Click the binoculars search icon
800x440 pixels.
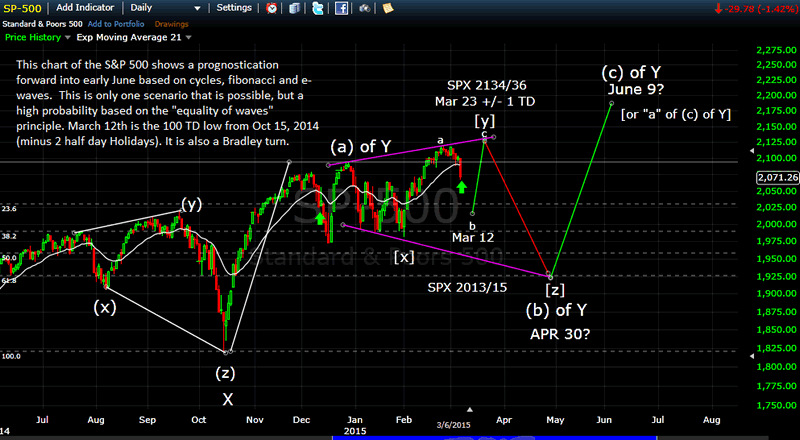click(x=365, y=8)
